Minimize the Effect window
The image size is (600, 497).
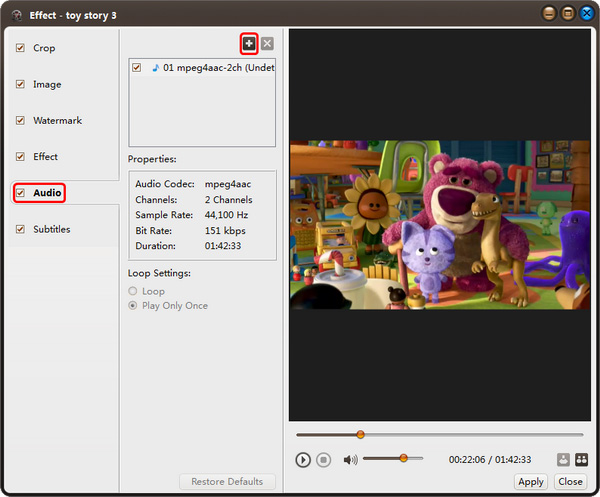point(549,13)
